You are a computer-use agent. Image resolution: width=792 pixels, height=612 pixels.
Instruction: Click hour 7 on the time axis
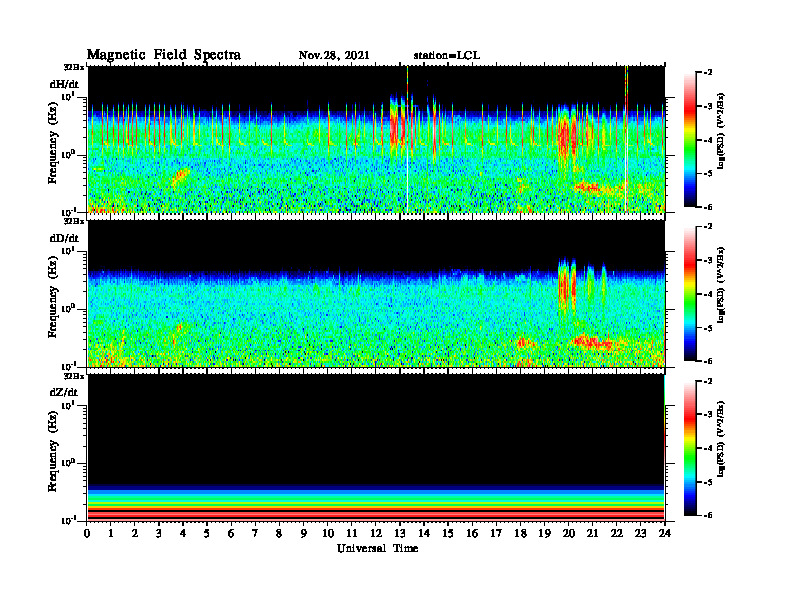[x=255, y=534]
